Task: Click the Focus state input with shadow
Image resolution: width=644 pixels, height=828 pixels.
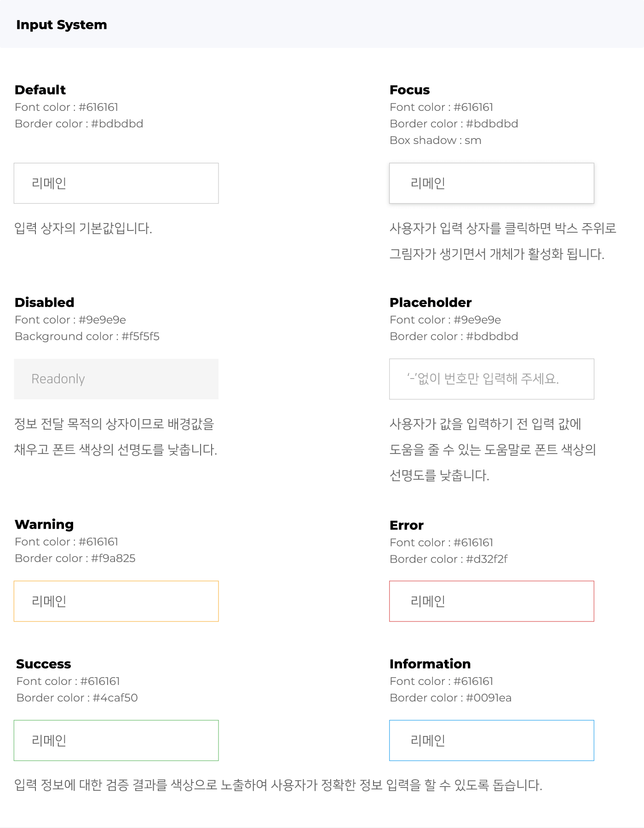Action: click(491, 183)
